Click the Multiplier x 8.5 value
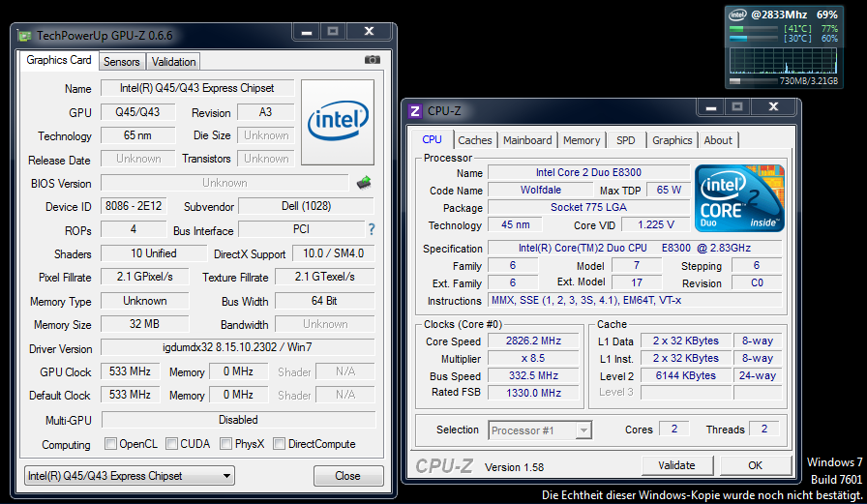This screenshot has width=867, height=504. coord(533,358)
